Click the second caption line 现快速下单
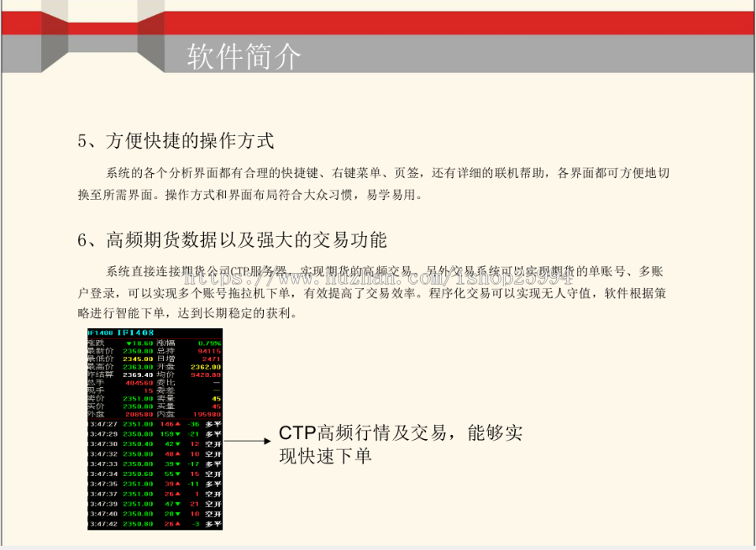Image resolution: width=756 pixels, height=550 pixels. [x=325, y=456]
